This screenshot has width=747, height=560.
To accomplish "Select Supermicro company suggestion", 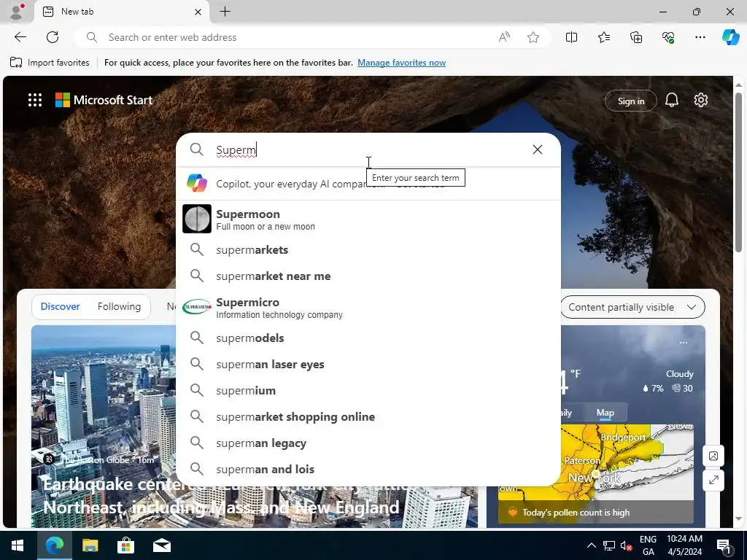I will (x=368, y=307).
